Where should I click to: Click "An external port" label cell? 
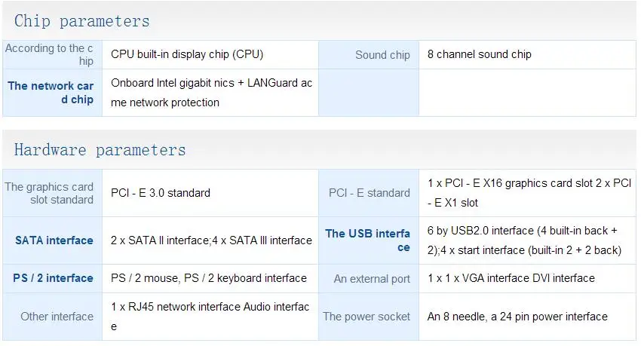tap(372, 279)
